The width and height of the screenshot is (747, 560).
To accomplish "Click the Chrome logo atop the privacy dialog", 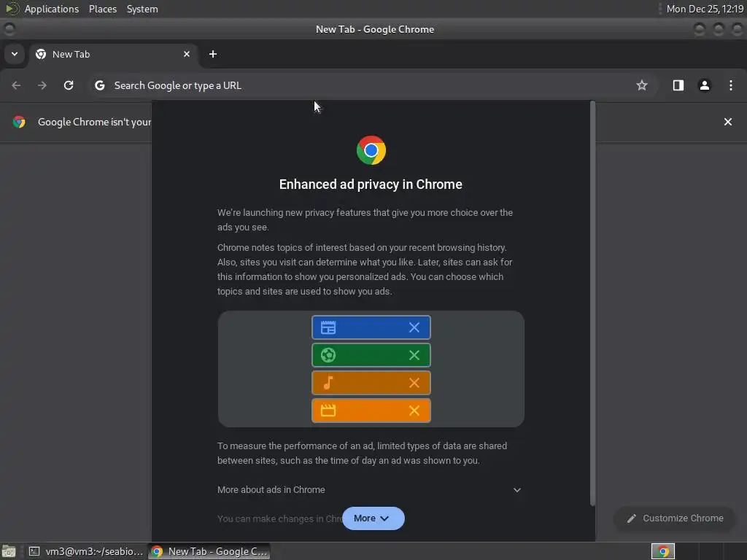I will (371, 150).
